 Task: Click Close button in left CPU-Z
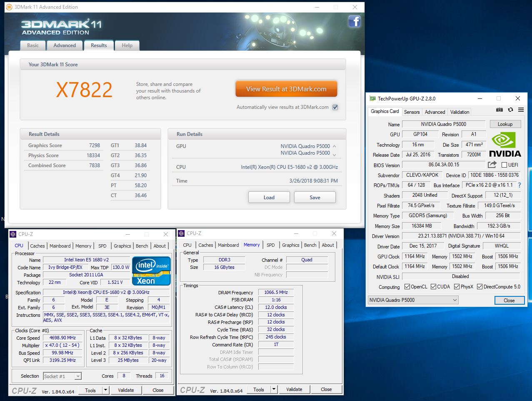(158, 391)
